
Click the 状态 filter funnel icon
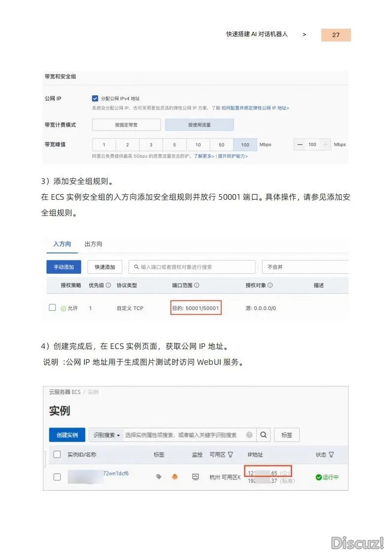point(331,455)
